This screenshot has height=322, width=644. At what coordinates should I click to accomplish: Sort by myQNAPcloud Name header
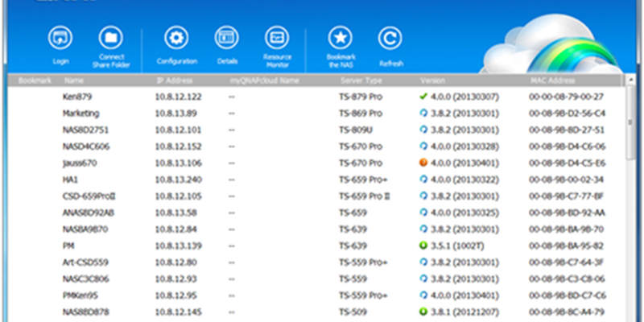[x=264, y=80]
